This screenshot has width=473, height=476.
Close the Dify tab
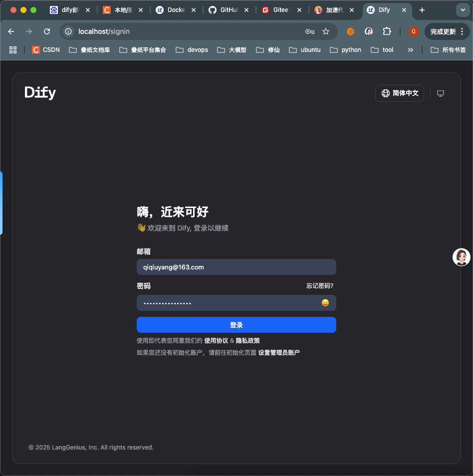click(404, 10)
